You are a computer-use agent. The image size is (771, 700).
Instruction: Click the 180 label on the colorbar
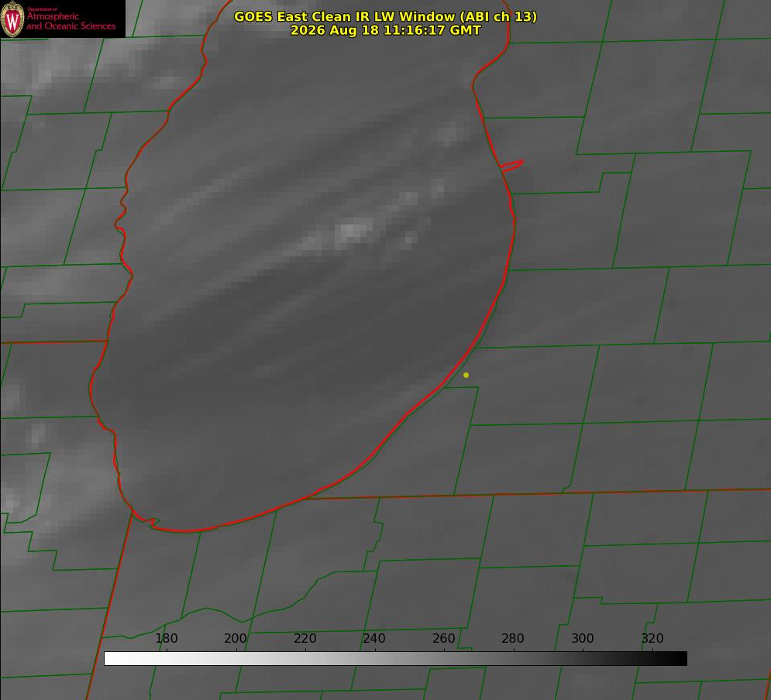pos(166,638)
